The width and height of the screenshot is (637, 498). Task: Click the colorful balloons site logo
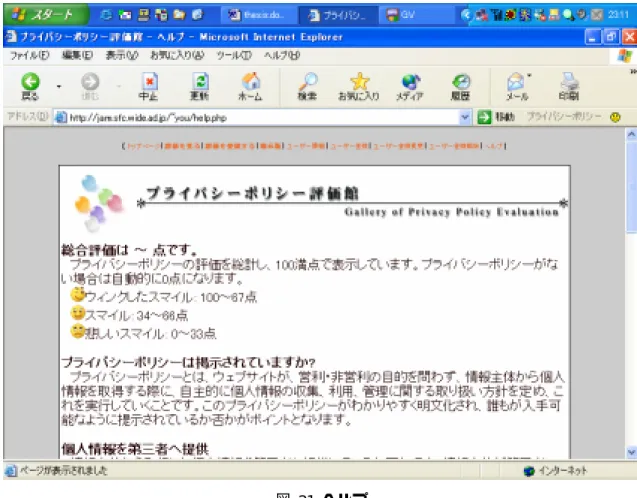pyautogui.click(x=98, y=203)
